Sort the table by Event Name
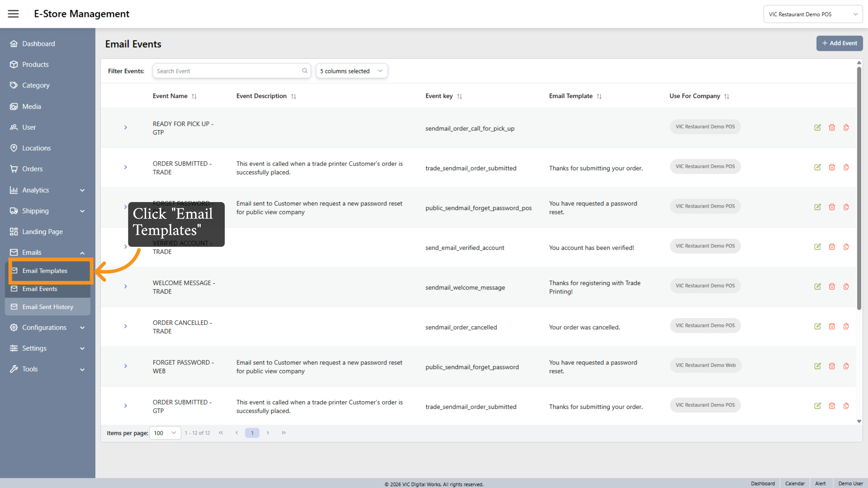The image size is (868, 488). [x=194, y=96]
